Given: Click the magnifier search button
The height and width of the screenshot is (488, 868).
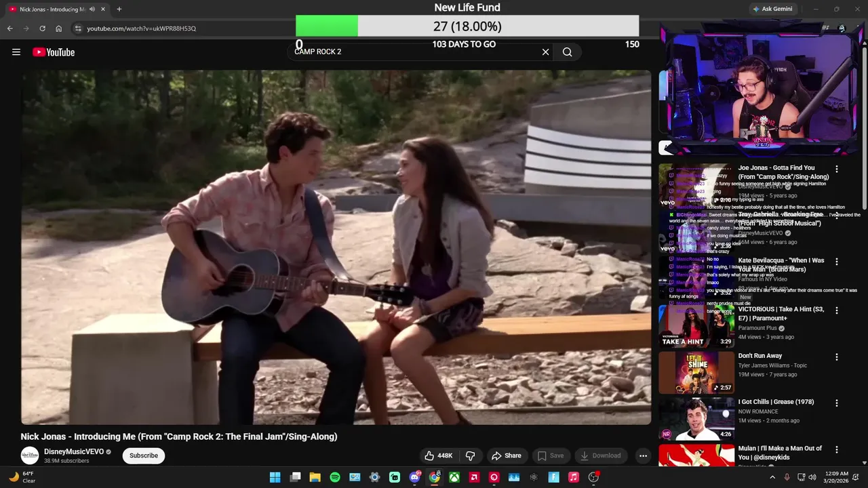Looking at the screenshot, I should 567,52.
